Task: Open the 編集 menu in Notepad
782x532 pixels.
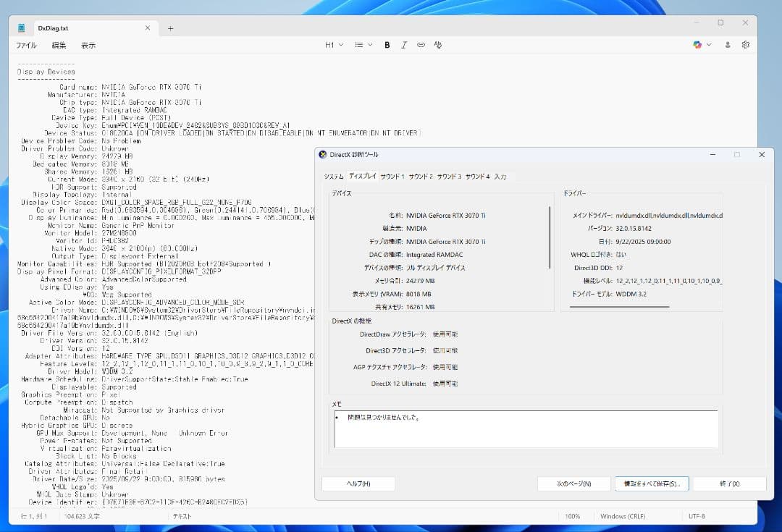Action: pyautogui.click(x=59, y=46)
